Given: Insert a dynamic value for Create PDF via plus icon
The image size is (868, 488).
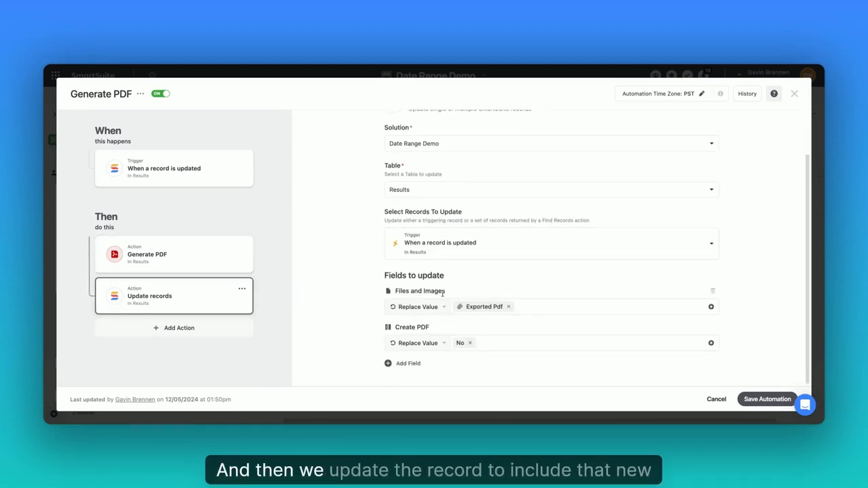Looking at the screenshot, I should pyautogui.click(x=711, y=343).
